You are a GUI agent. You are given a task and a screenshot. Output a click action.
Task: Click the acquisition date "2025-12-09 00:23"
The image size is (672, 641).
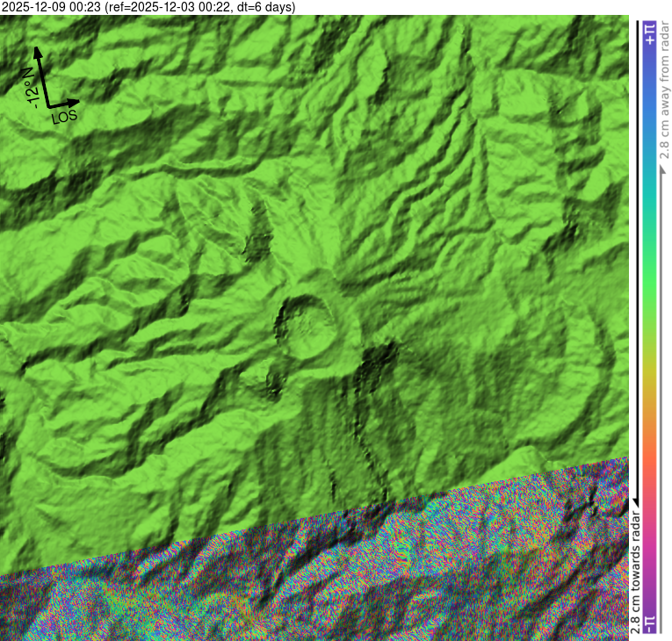click(51, 7)
